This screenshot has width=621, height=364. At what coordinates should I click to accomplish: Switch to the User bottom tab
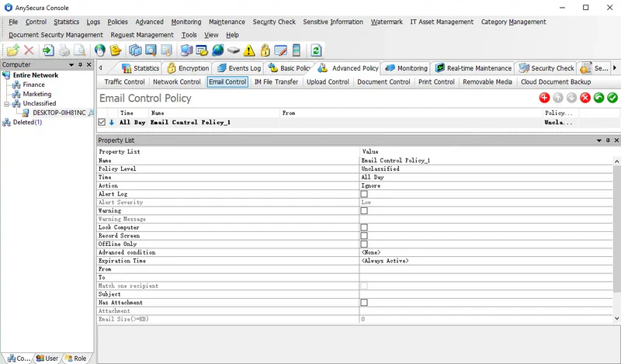tap(47, 358)
